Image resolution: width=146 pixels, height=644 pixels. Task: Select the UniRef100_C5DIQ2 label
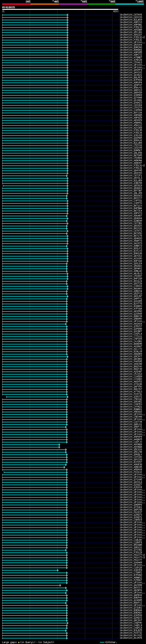click(x=131, y=399)
